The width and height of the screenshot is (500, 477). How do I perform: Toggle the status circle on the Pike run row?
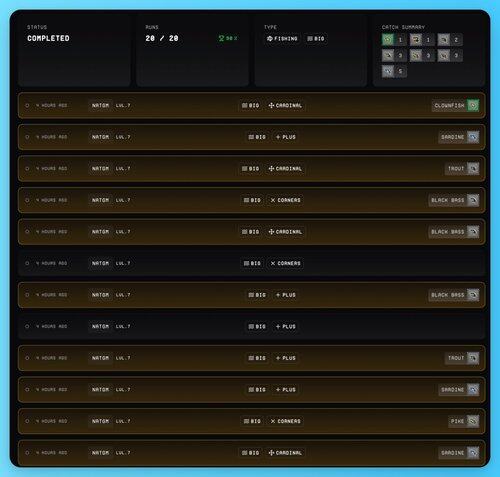[x=27, y=421]
